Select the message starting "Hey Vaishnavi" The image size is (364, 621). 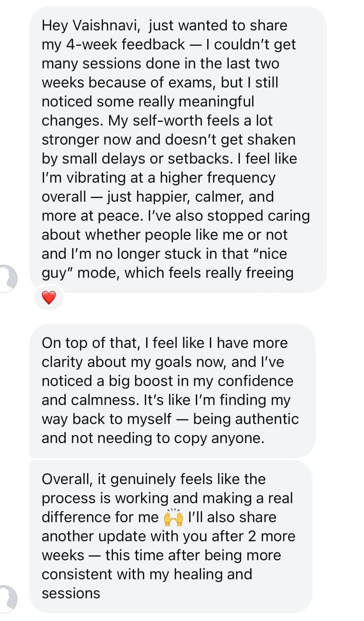tap(178, 149)
